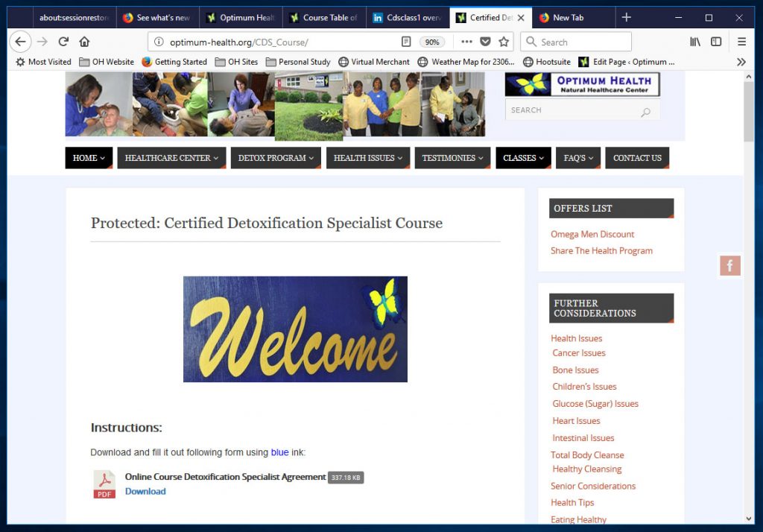The width and height of the screenshot is (763, 532).
Task: Toggle reader view in address bar
Action: [x=406, y=42]
